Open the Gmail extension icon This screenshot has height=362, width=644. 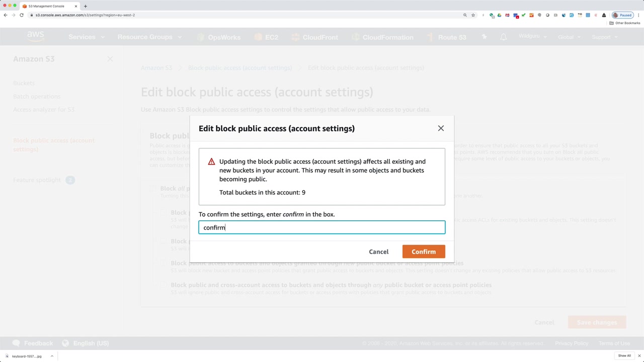507,15
